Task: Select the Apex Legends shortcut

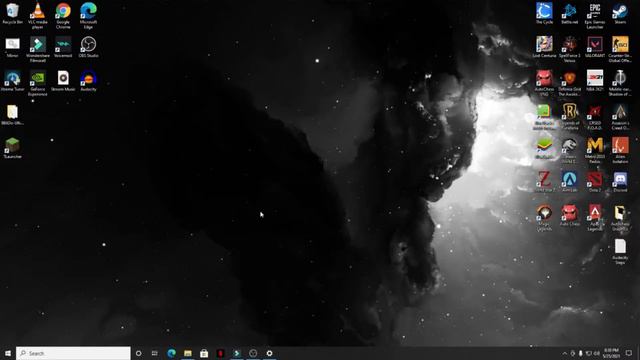Action: click(x=595, y=218)
